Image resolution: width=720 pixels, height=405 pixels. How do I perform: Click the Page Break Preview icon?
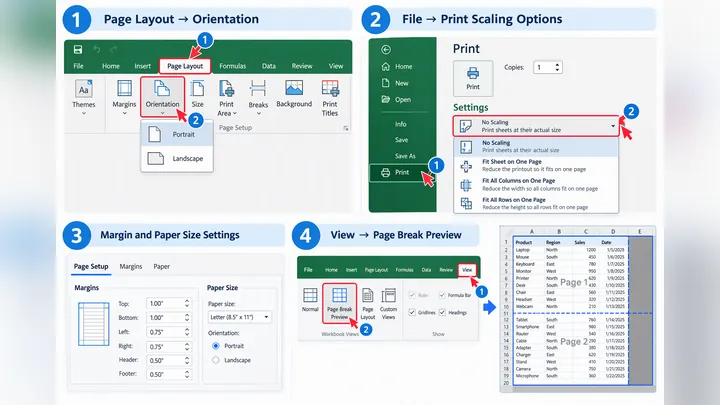339,295
